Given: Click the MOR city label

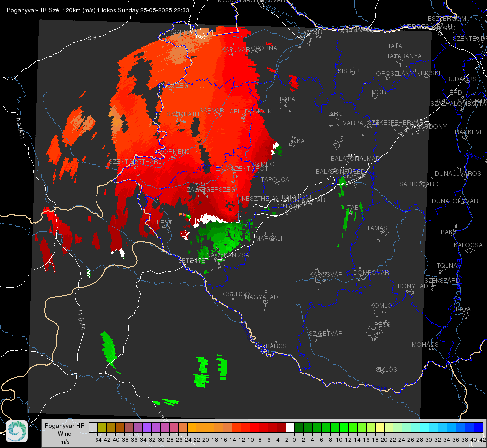Looking at the screenshot, I should tap(379, 92).
